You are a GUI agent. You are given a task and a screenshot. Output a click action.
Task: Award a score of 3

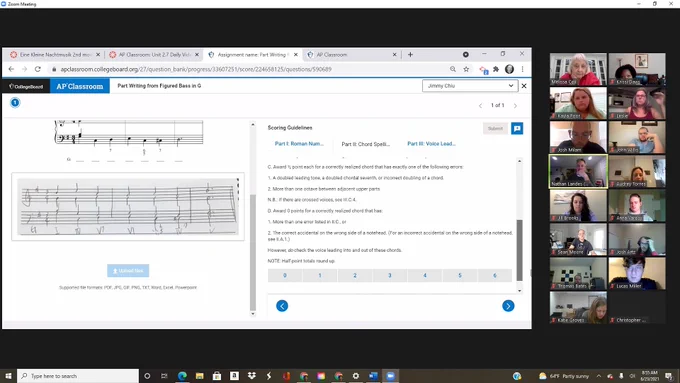tap(390, 275)
